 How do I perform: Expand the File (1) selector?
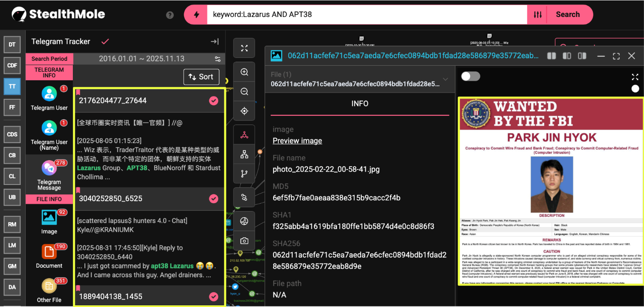(445, 79)
